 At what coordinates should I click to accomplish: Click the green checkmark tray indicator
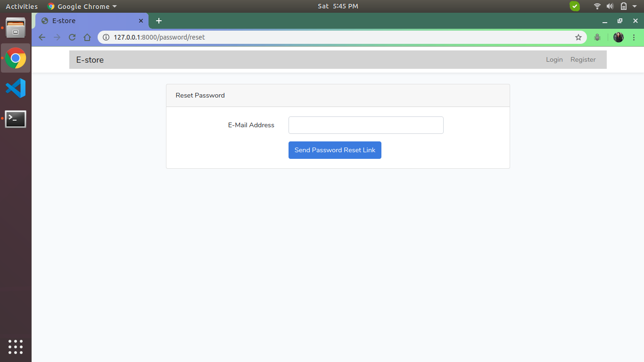(x=575, y=6)
